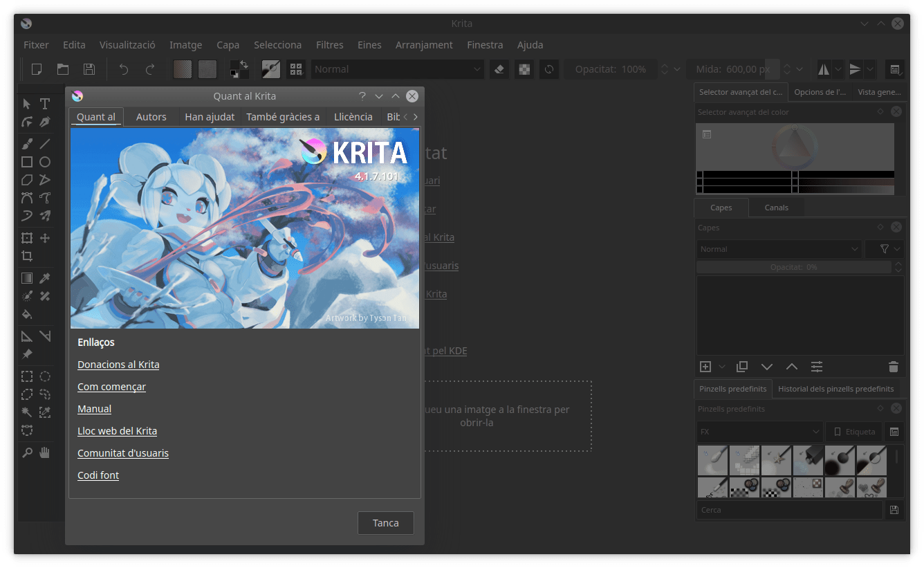This screenshot has height=568, width=924.
Task: Open the Arranjament menu
Action: (424, 44)
